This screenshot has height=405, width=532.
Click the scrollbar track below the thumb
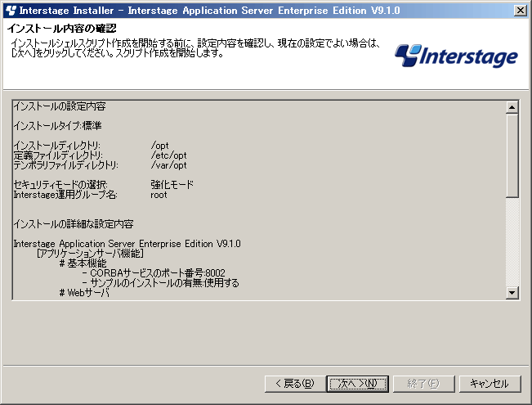pos(512,241)
